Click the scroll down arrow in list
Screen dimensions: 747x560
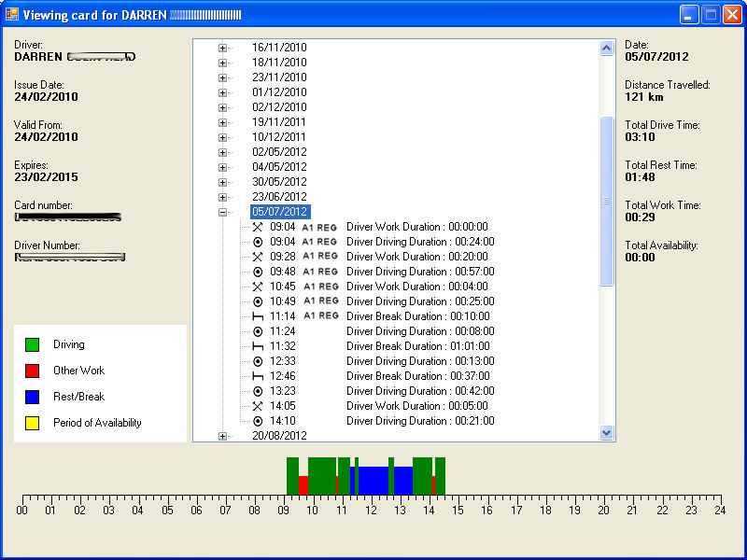(x=606, y=433)
